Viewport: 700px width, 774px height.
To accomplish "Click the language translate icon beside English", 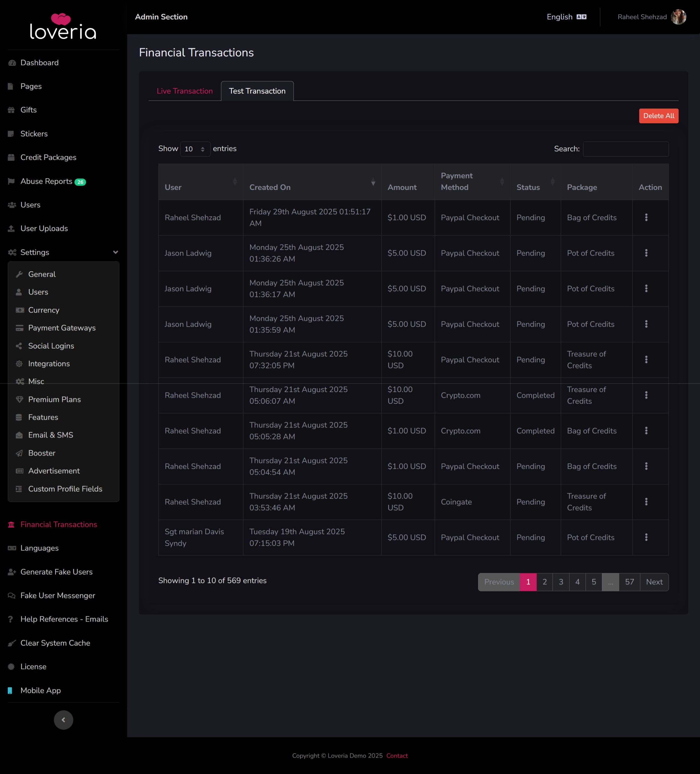I will coord(581,17).
